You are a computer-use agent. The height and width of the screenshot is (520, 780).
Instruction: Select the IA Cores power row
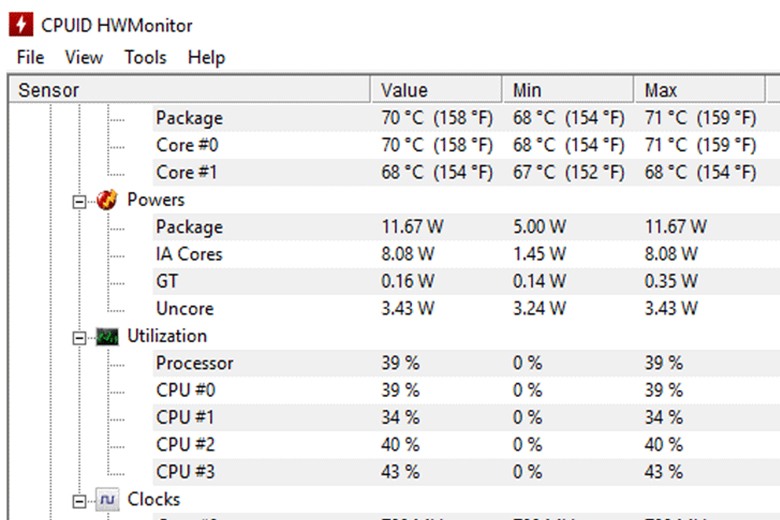tap(189, 254)
